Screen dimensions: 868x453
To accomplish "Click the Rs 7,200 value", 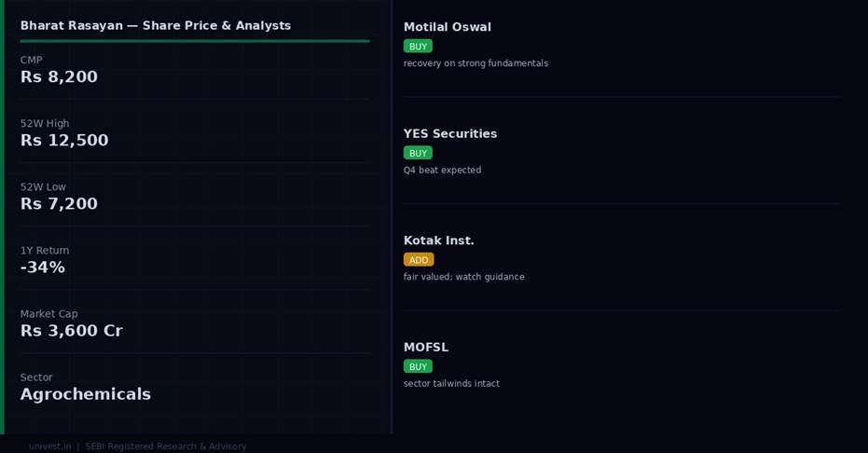I will pyautogui.click(x=59, y=204).
